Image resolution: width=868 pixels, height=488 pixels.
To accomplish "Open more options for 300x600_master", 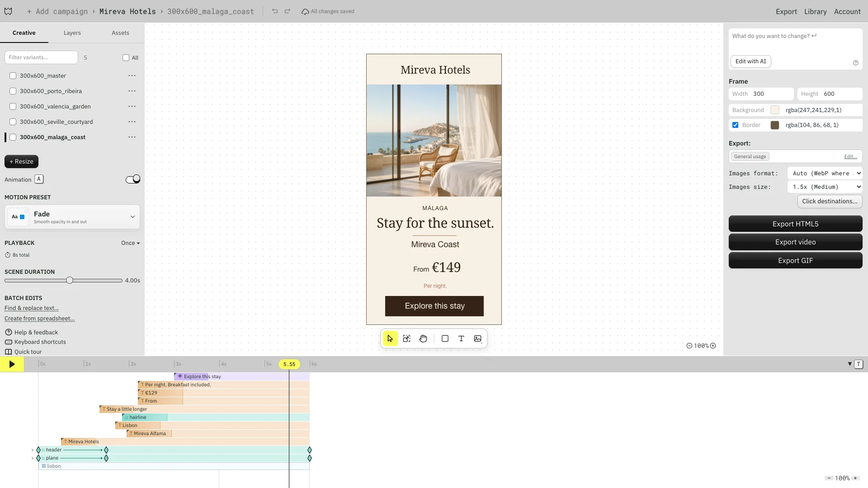I will pos(132,76).
